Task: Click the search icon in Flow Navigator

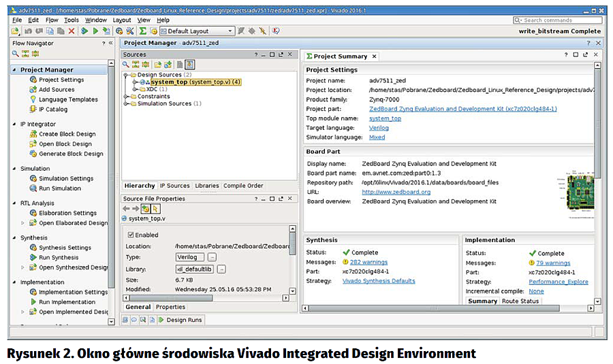Action: click(16, 54)
